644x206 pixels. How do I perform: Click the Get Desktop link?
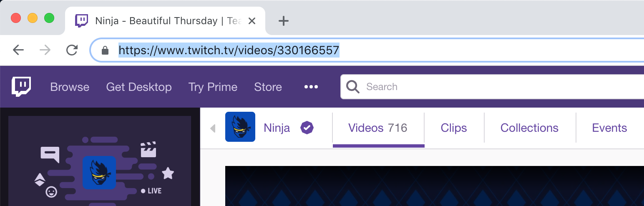(139, 87)
